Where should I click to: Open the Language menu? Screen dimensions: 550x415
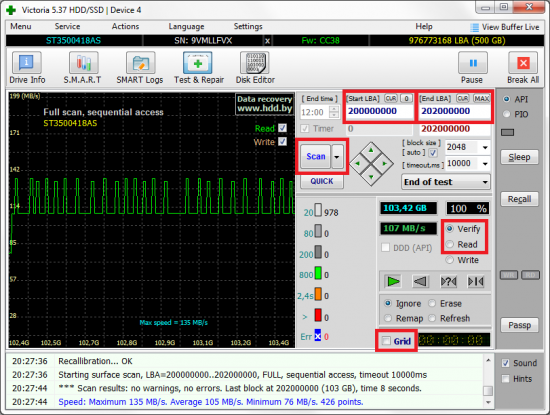pyautogui.click(x=186, y=26)
